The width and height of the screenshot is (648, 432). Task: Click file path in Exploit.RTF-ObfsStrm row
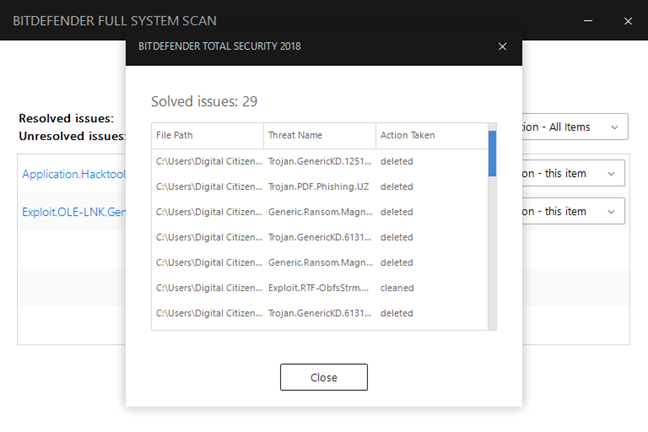[x=209, y=288]
